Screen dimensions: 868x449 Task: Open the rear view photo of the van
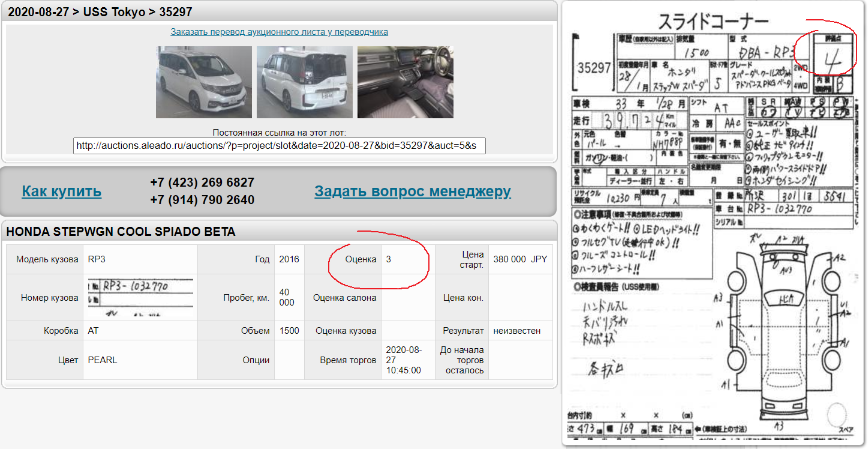(x=305, y=82)
